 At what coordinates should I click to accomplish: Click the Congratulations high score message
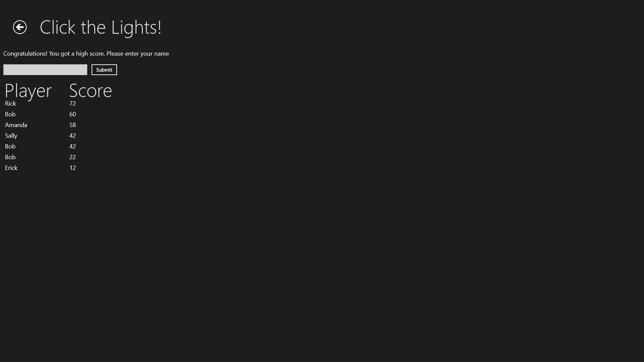[86, 54]
